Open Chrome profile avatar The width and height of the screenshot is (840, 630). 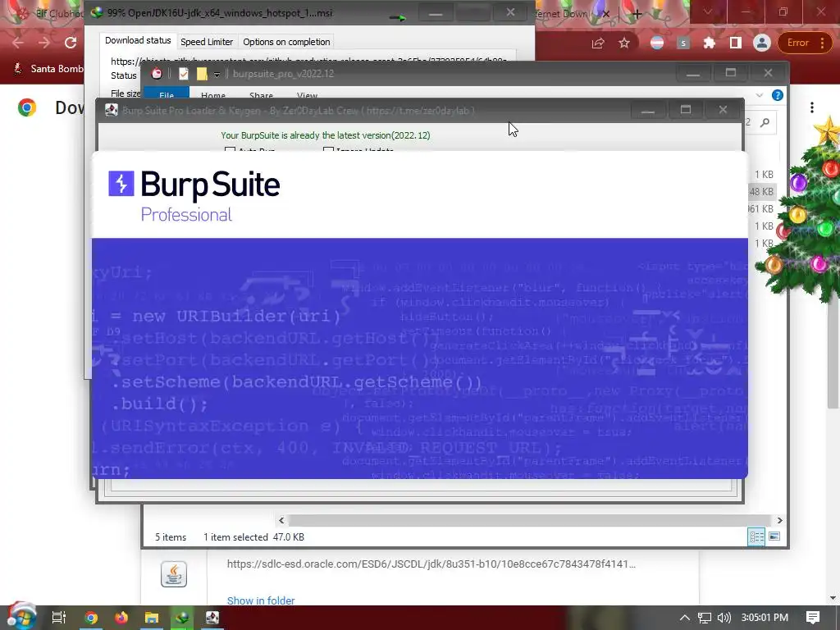[761, 43]
